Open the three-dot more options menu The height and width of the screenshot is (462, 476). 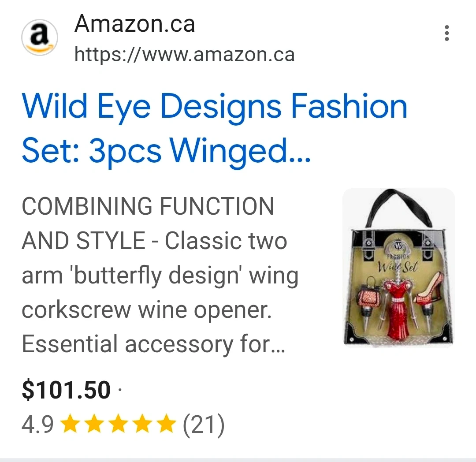pos(446,34)
